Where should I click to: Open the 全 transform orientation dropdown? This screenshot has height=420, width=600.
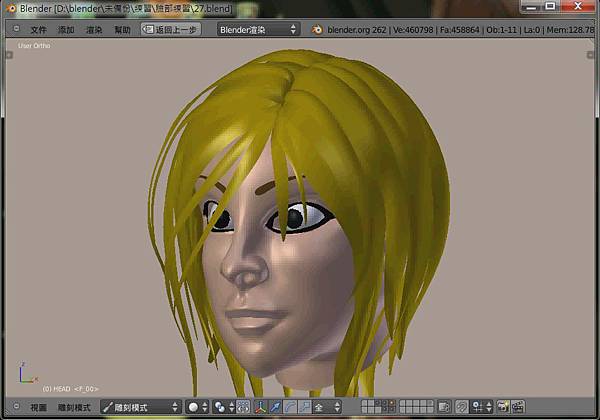pos(327,407)
